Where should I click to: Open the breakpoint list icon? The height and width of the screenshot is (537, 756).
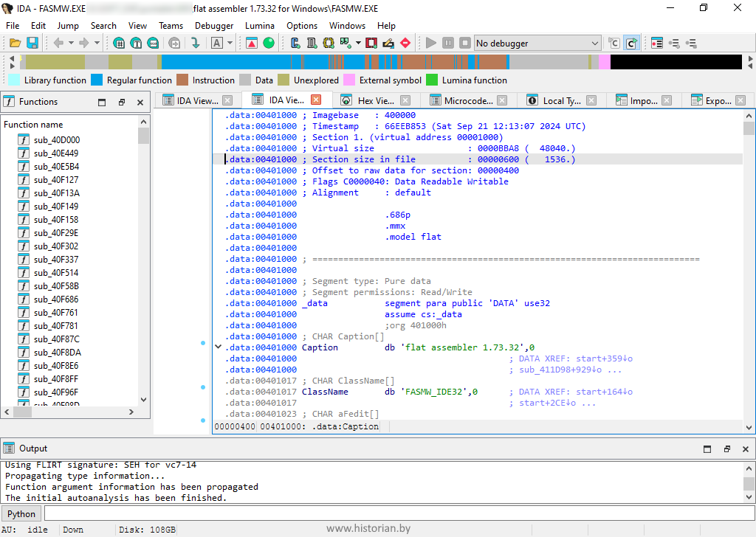click(656, 44)
